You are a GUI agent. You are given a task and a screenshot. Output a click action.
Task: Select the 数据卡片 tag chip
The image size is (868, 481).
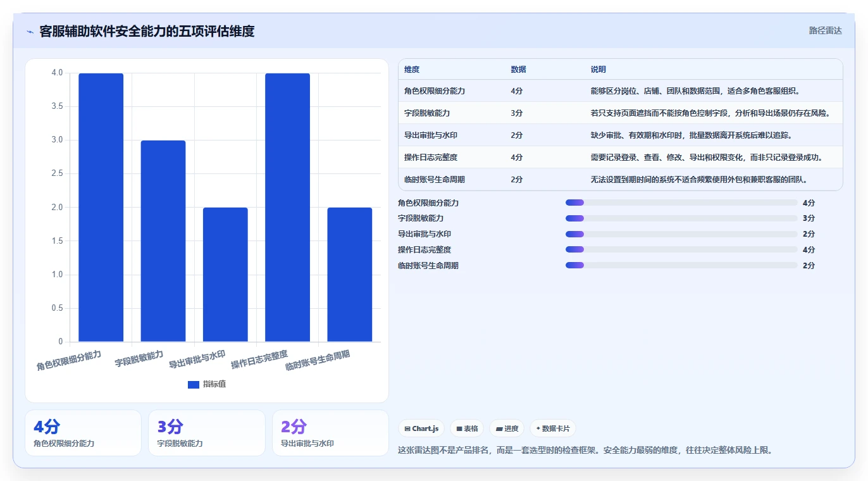pyautogui.click(x=553, y=428)
